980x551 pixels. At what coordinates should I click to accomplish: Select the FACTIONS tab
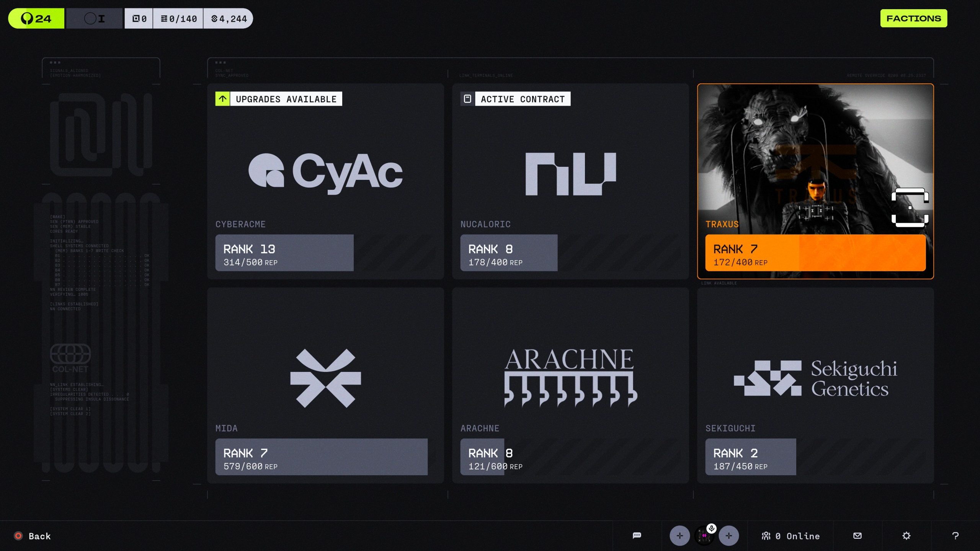[913, 18]
